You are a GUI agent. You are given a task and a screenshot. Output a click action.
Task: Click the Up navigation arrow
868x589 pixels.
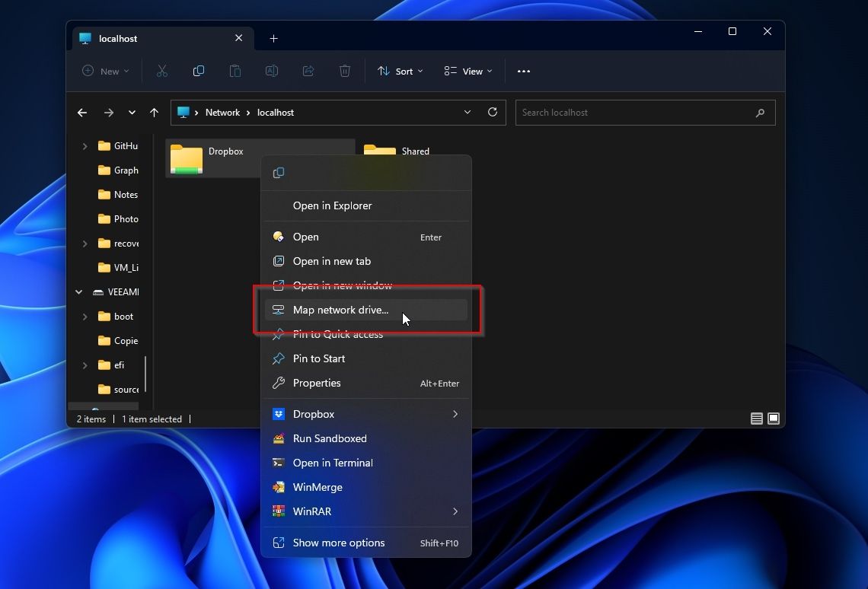(x=154, y=112)
